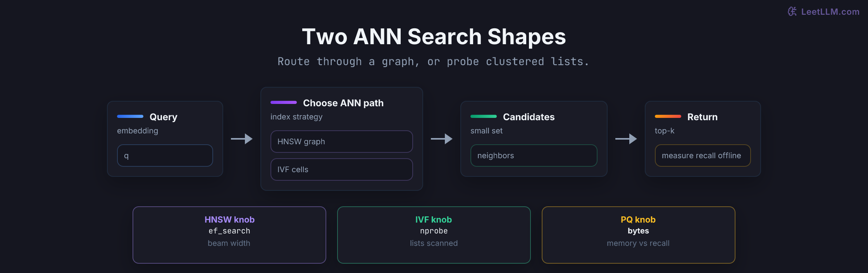Click the green bar beside Candidates
Viewport: 868px width, 273px height.
(484, 116)
